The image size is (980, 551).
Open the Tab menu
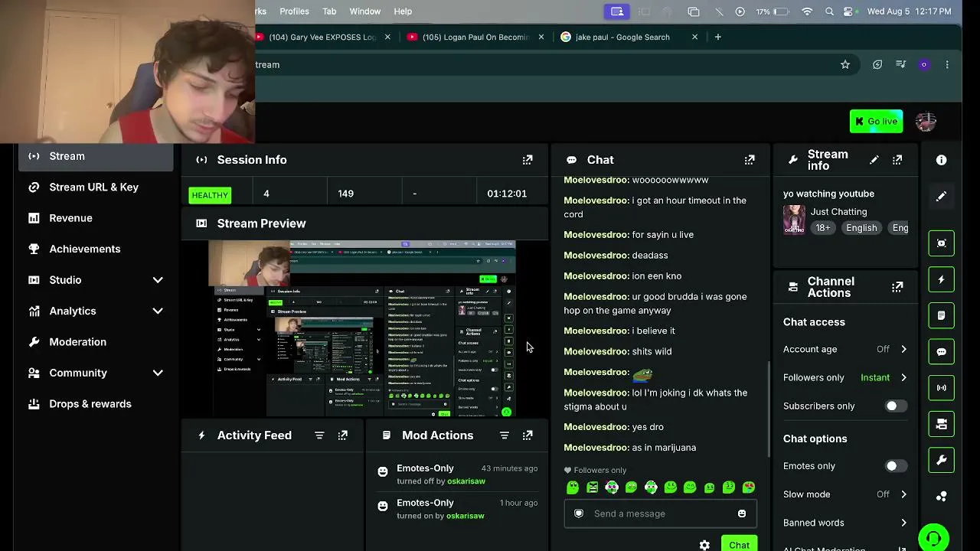click(329, 11)
